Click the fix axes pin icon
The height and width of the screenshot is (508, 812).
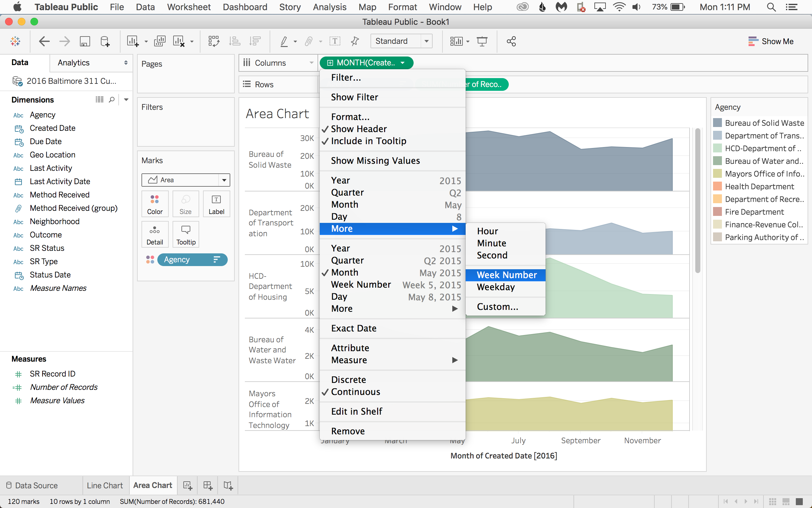pos(355,41)
